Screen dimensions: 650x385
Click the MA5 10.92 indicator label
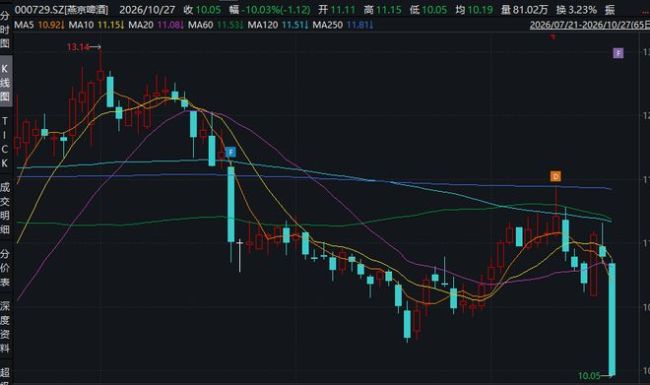[39, 25]
